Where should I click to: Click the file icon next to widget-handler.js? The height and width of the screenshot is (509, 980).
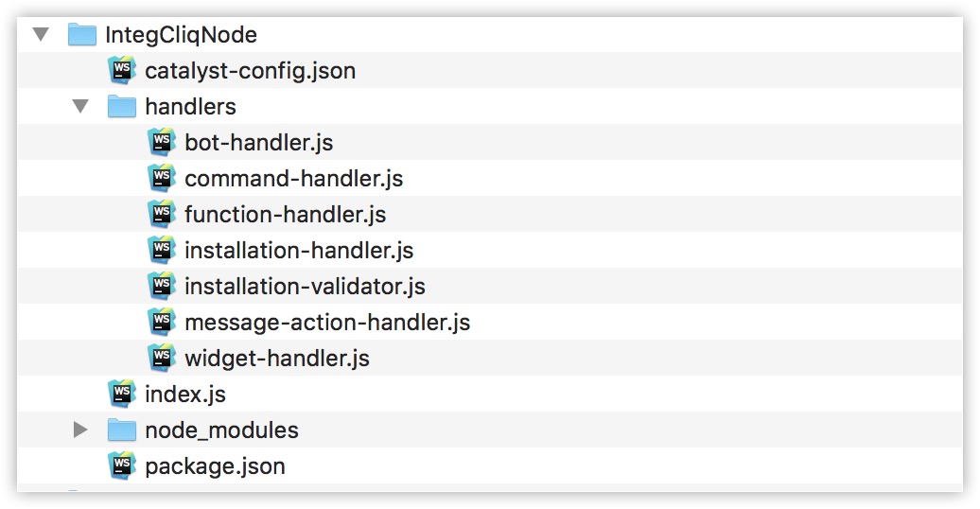162,357
